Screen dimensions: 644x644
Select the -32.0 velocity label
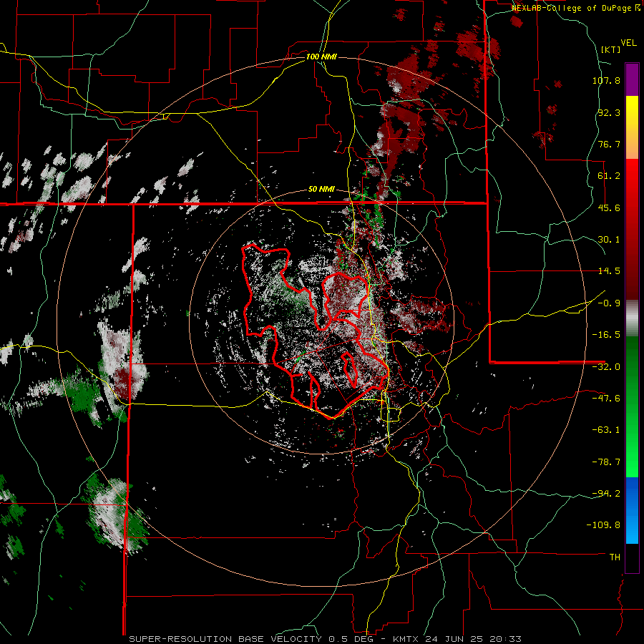(x=606, y=367)
